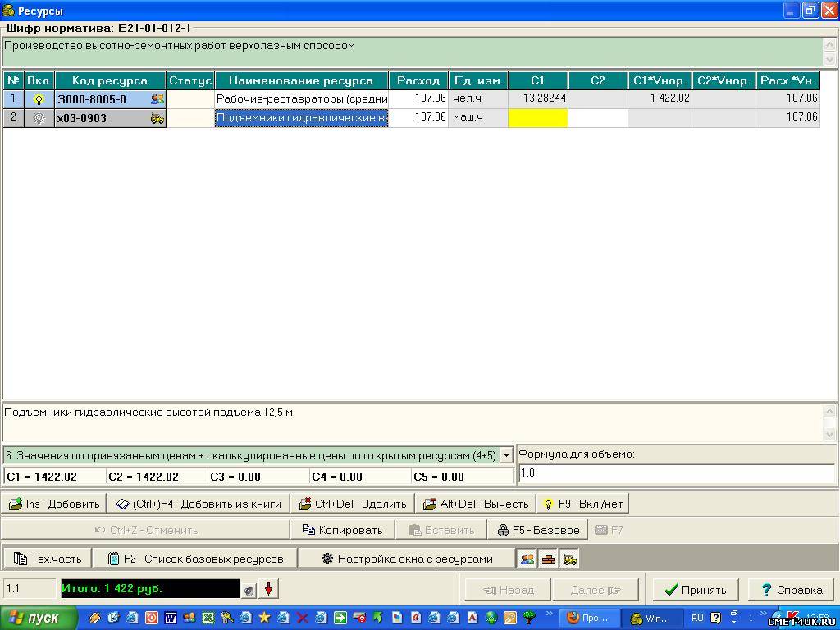Expand the price values mode dropdown
840x630 pixels.
(x=505, y=456)
